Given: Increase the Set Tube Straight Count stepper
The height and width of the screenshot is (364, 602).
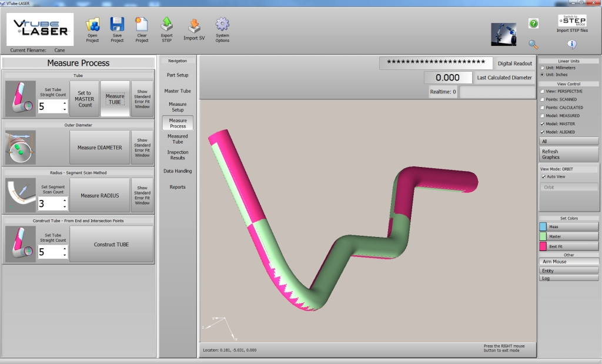Looking at the screenshot, I should [x=65, y=103].
